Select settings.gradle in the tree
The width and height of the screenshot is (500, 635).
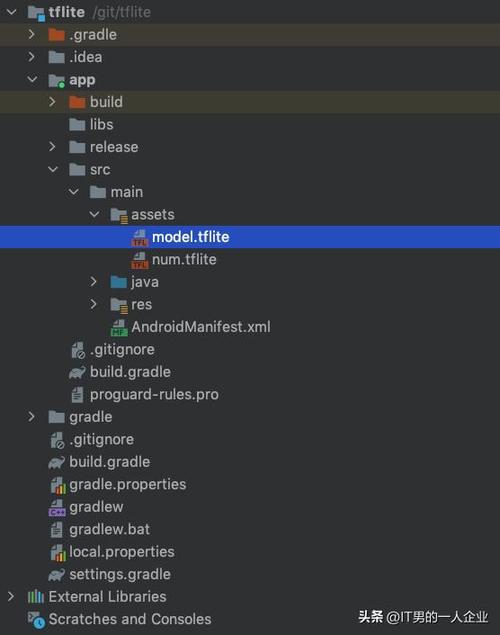point(120,574)
